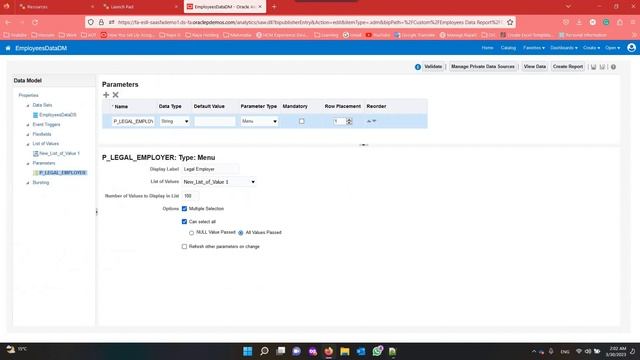Click the Display Label field

tap(211, 169)
